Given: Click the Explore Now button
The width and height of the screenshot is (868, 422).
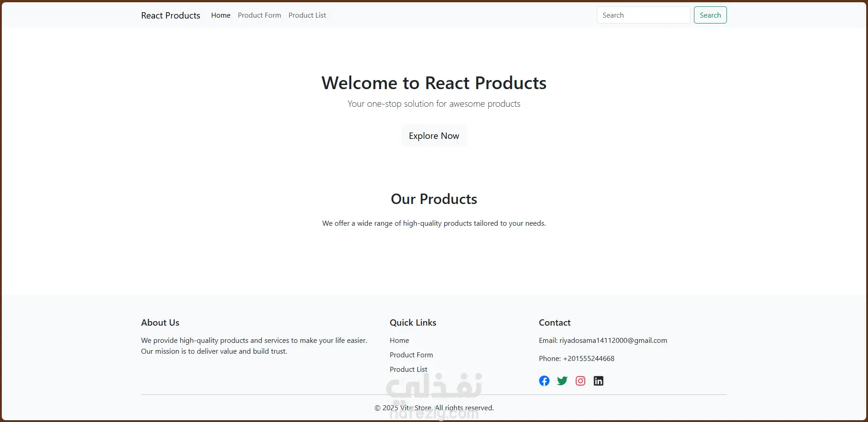Looking at the screenshot, I should (434, 136).
